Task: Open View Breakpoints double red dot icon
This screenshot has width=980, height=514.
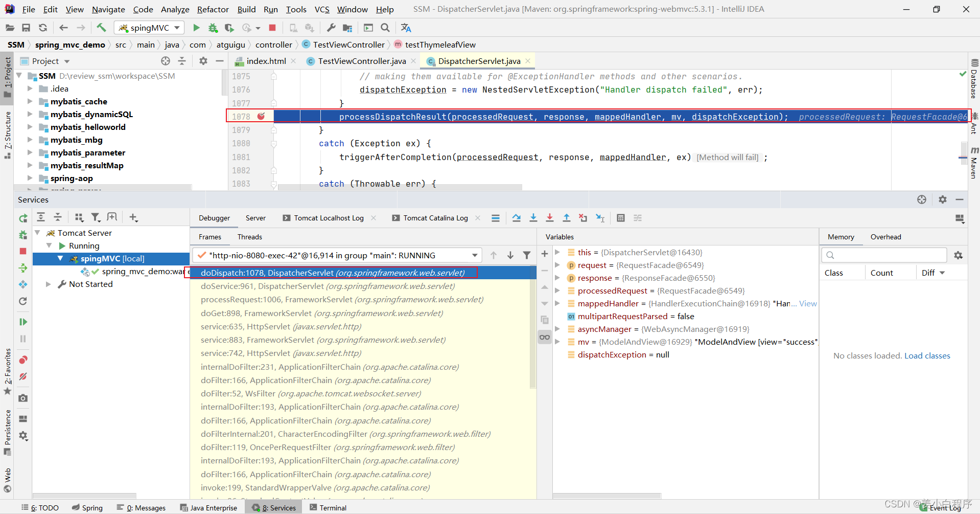Action: (x=23, y=360)
